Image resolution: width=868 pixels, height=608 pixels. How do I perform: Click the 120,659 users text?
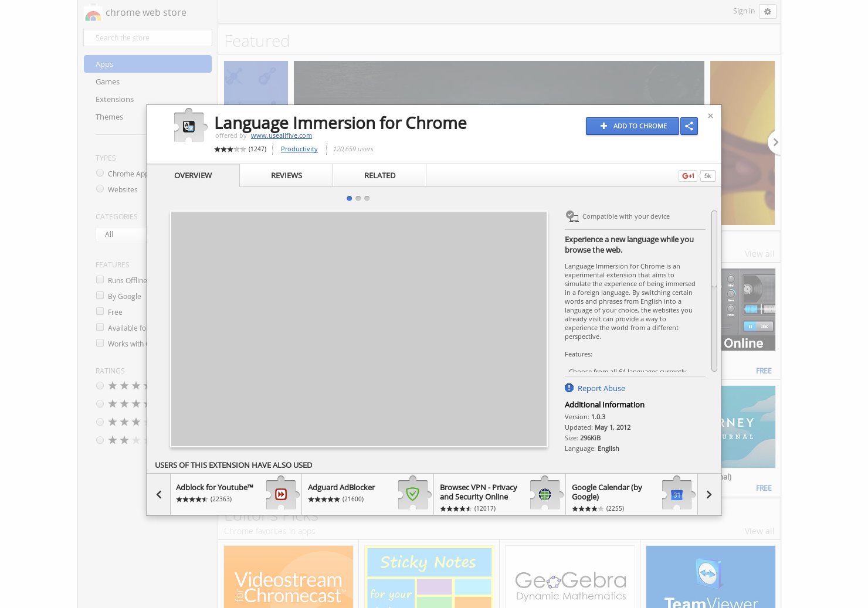tap(353, 149)
